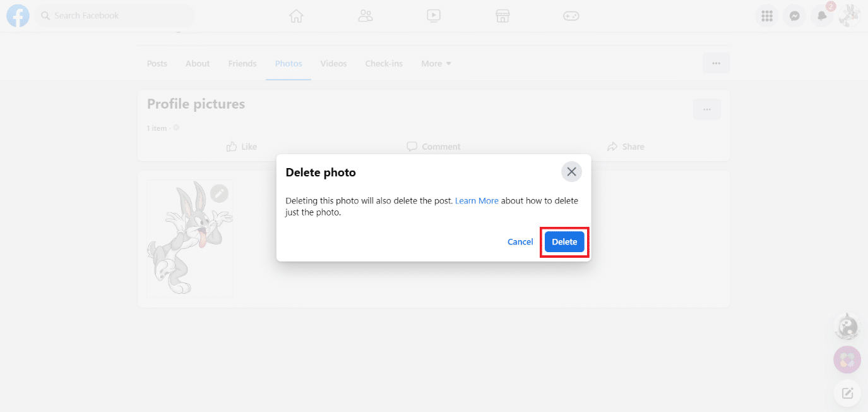Open Facebook Gaming
The image size is (868, 412).
(x=571, y=15)
